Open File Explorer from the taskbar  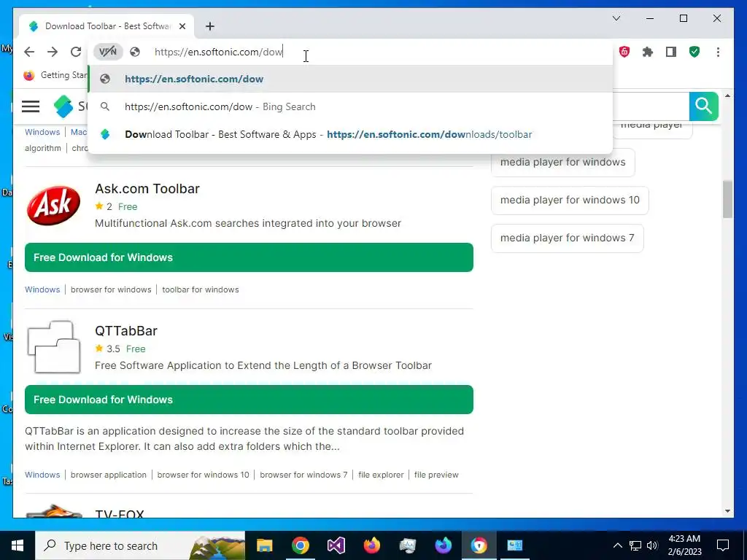coord(264,545)
